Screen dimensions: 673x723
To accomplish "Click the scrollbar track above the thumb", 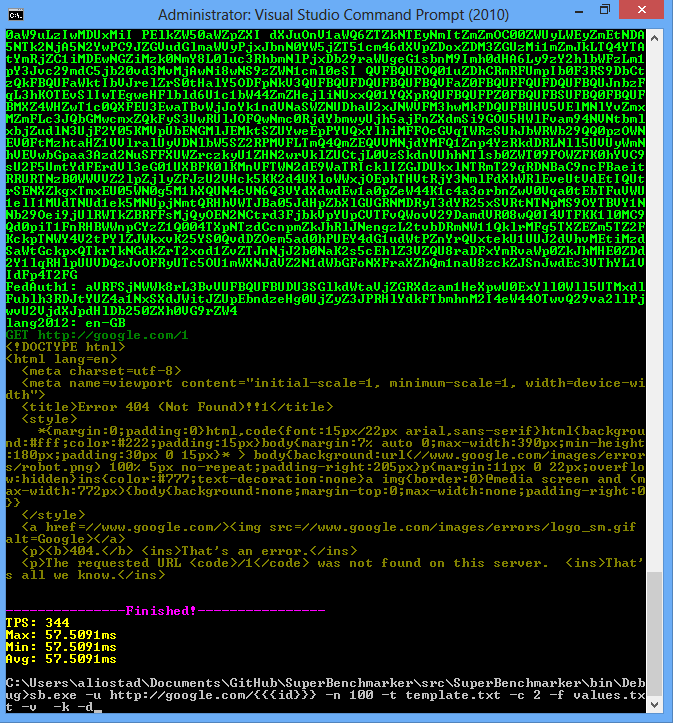I will [654, 309].
